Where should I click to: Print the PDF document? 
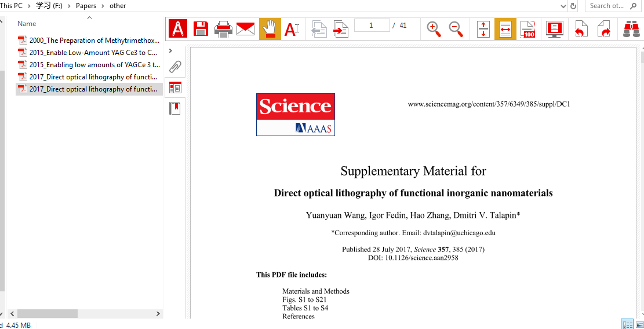click(223, 29)
